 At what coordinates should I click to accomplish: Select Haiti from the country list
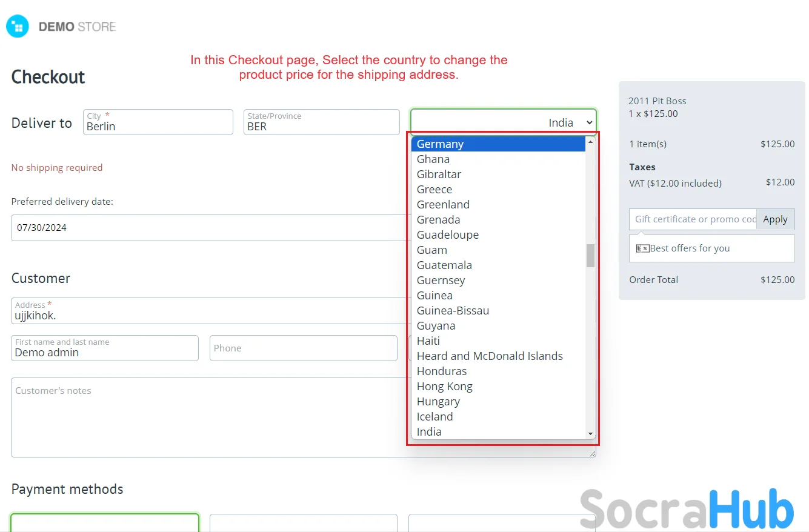pyautogui.click(x=498, y=341)
